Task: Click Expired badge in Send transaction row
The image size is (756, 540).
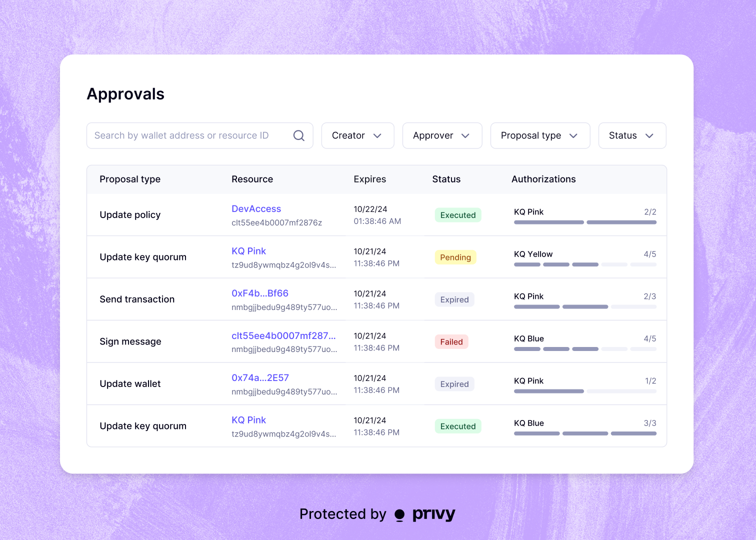Action: (454, 299)
